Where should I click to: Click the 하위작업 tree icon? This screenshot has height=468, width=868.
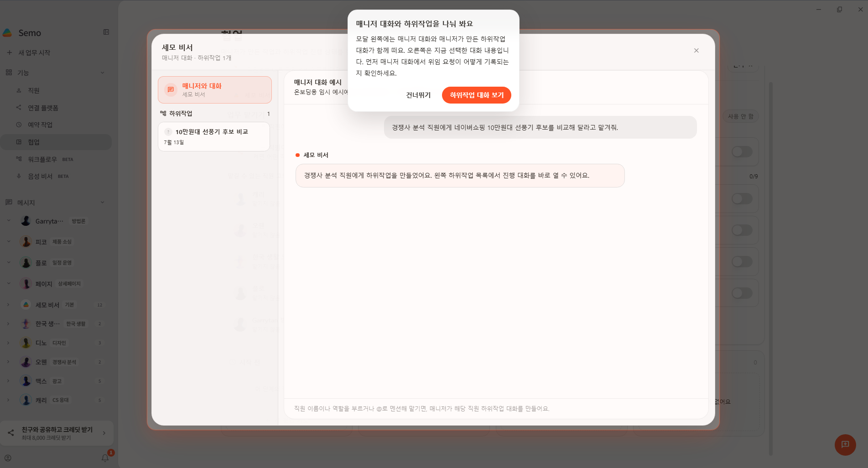point(163,113)
